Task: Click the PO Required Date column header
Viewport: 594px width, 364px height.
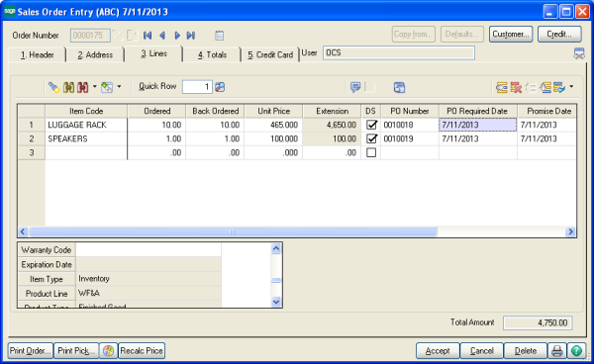Action: [x=477, y=111]
